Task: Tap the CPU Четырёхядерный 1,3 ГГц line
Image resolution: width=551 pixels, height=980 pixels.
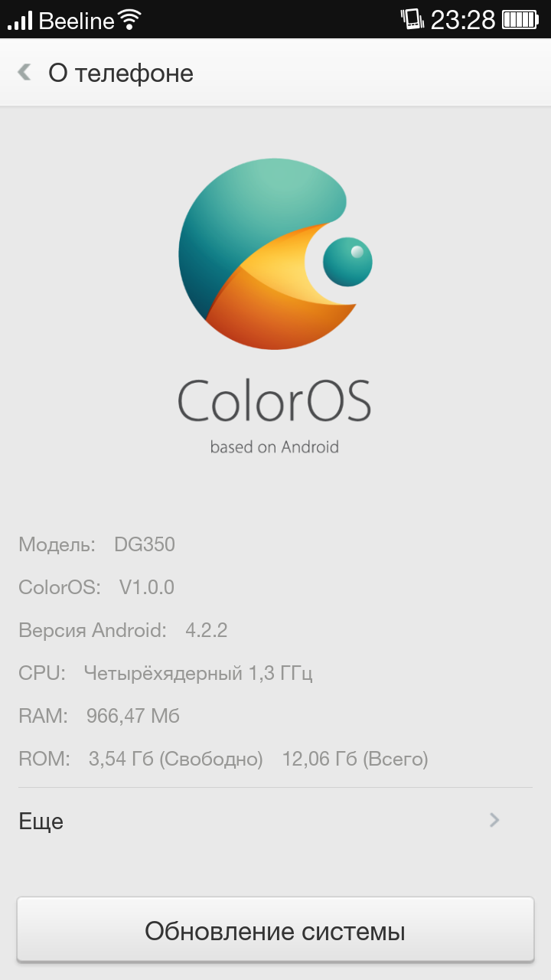Action: click(165, 673)
